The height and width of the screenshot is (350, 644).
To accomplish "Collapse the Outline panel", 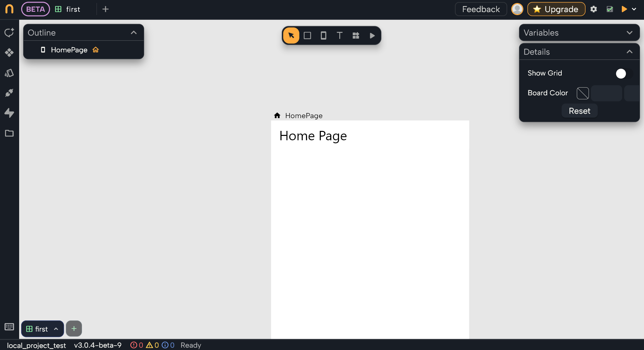I will click(134, 33).
